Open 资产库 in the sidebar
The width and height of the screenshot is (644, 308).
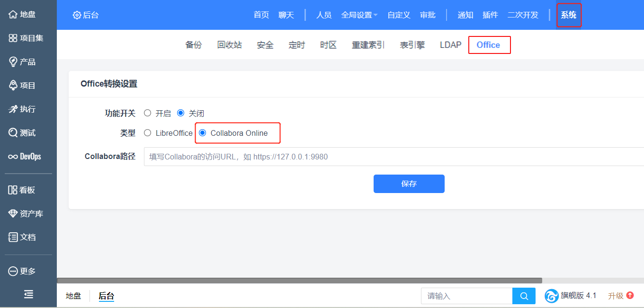(26, 214)
